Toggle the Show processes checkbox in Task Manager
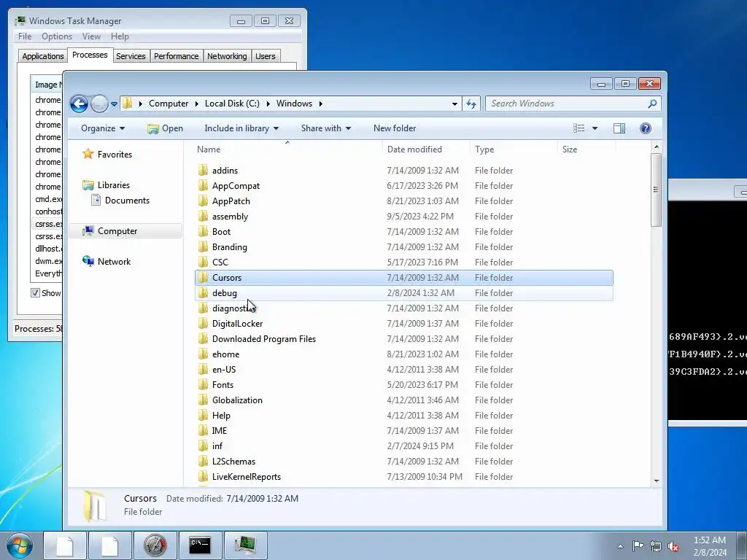Screen dimensions: 747x560 35,293
